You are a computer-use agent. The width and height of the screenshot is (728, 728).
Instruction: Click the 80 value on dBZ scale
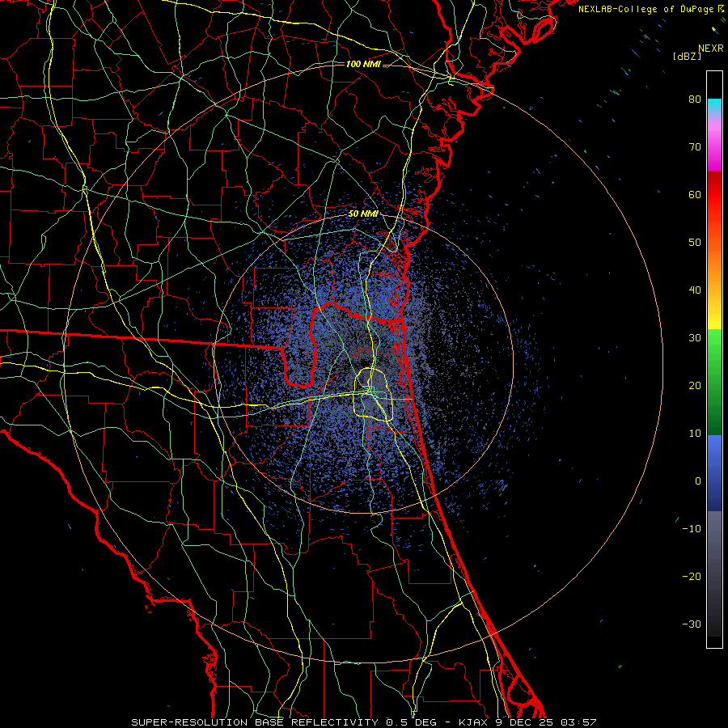[695, 99]
